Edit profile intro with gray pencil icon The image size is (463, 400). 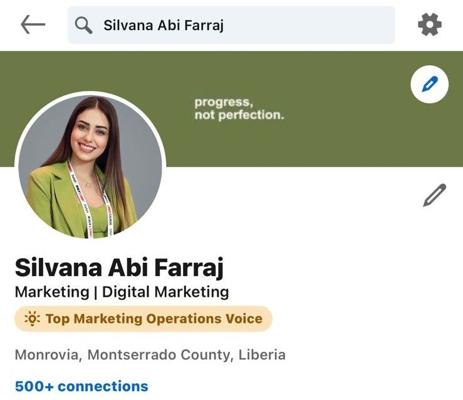point(435,195)
